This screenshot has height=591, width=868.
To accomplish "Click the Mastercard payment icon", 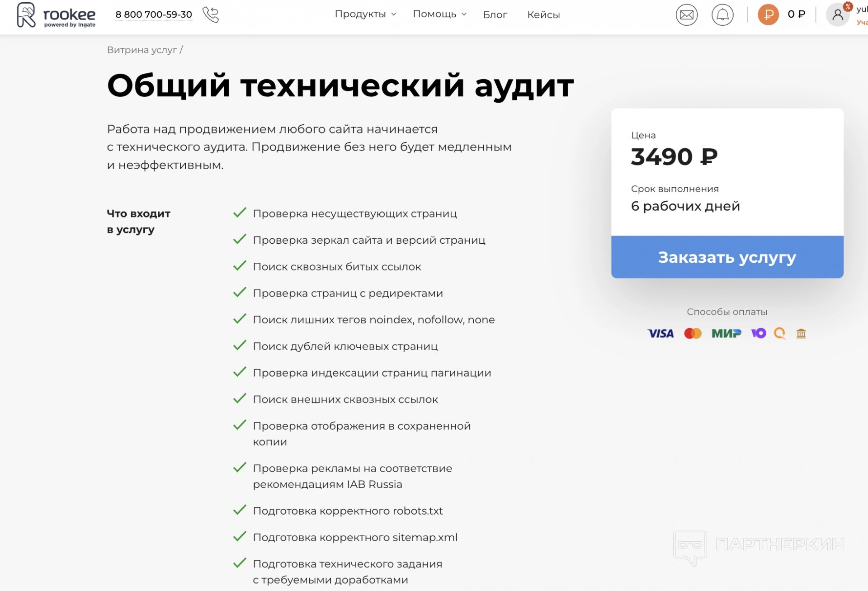I will click(x=693, y=334).
